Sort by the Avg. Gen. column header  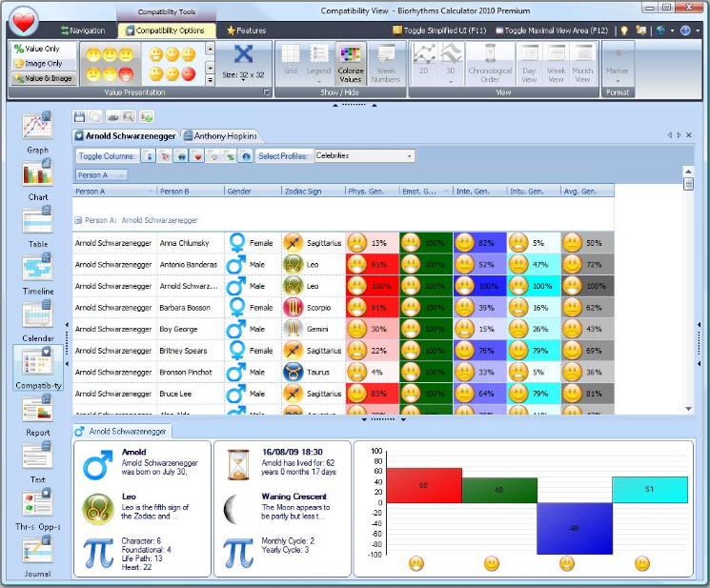coord(587,191)
